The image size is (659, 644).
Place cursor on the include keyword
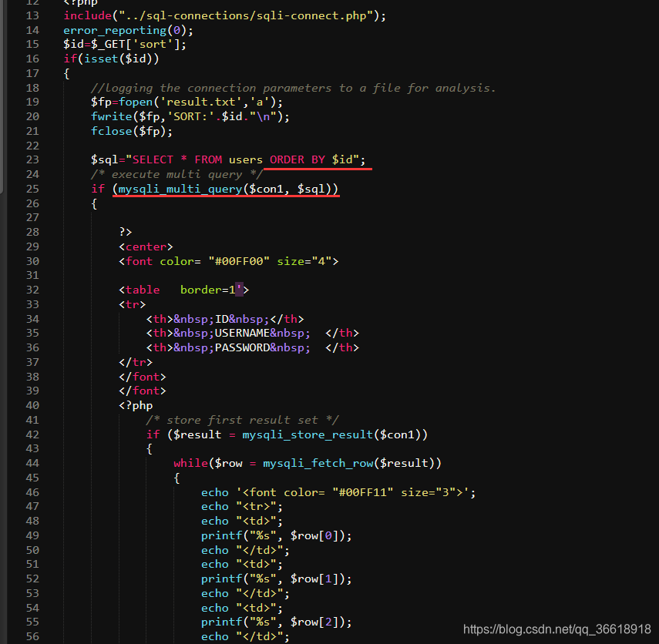[x=87, y=16]
